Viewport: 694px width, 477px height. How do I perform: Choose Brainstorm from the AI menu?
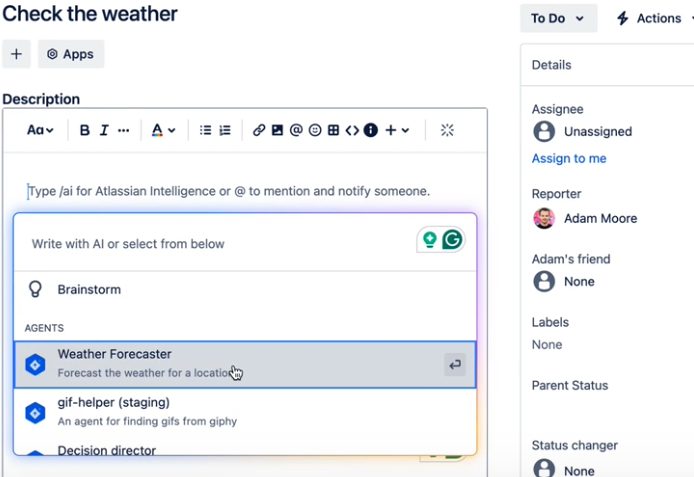click(89, 290)
